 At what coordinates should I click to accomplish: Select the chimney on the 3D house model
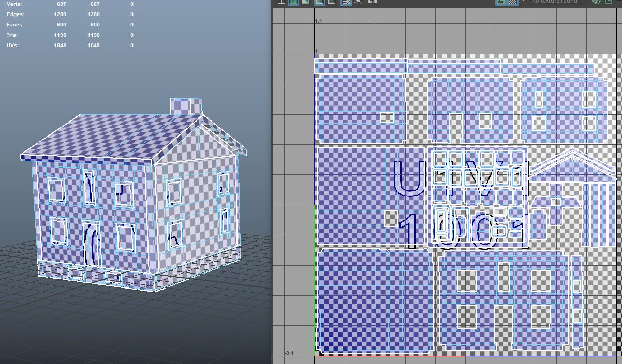(x=186, y=106)
